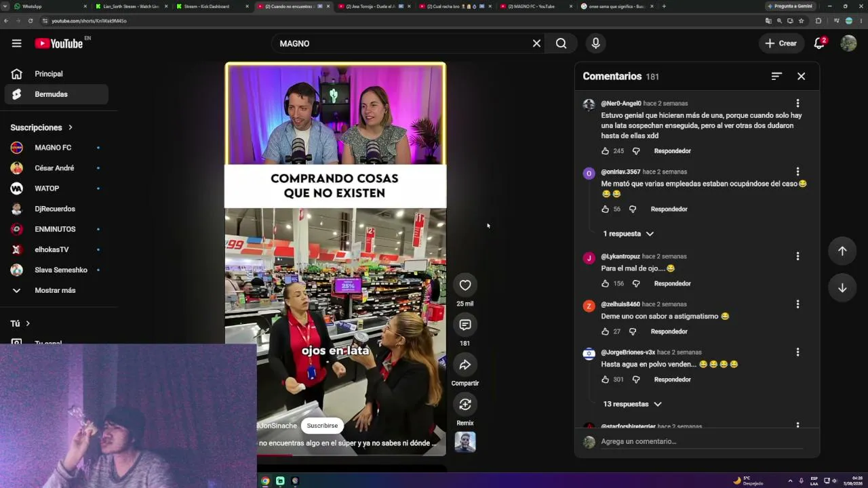Switch to the MAGNO FC - YouTube tab
Screen dimensions: 868x488
point(535,6)
